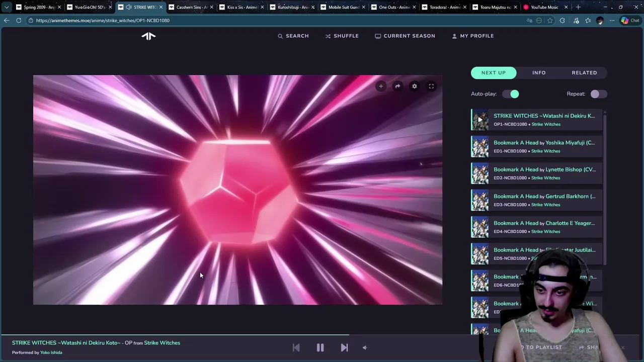
Task: Skip to the previous track
Action: (x=296, y=347)
